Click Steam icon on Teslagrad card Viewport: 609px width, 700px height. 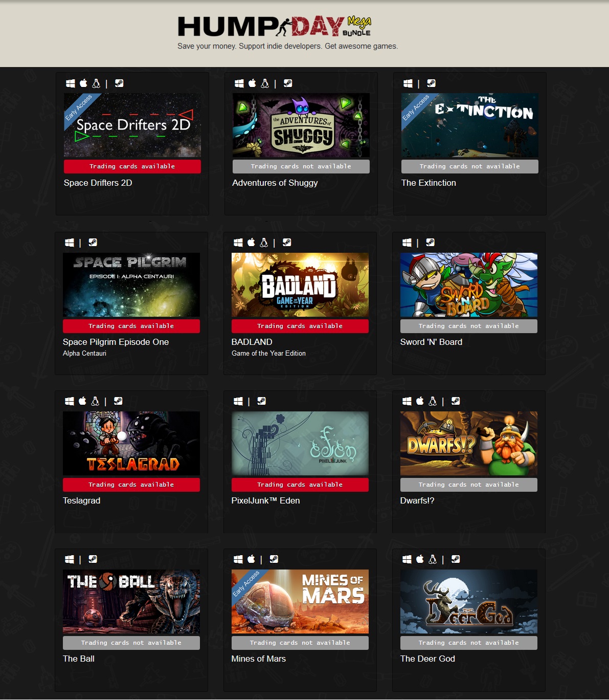coord(118,401)
